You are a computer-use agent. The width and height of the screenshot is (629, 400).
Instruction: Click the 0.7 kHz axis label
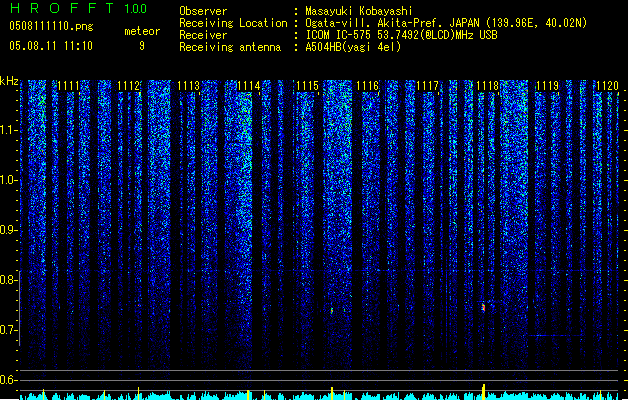click(x=8, y=330)
